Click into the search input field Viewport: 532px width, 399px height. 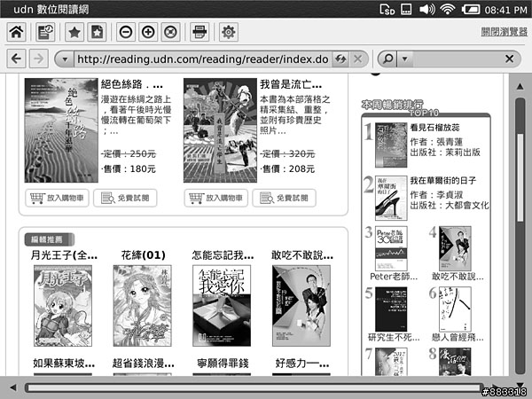[x=457, y=59]
